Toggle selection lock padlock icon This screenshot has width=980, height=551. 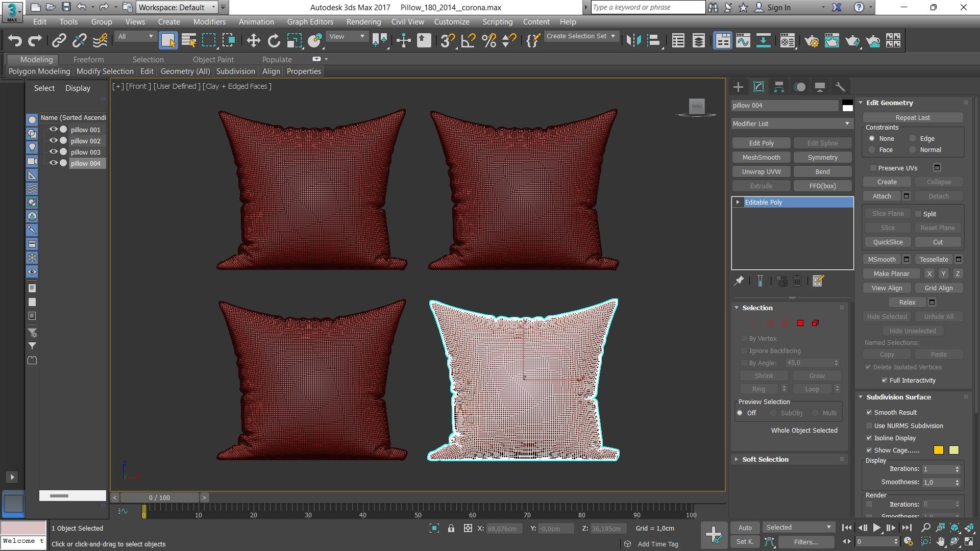pyautogui.click(x=451, y=529)
